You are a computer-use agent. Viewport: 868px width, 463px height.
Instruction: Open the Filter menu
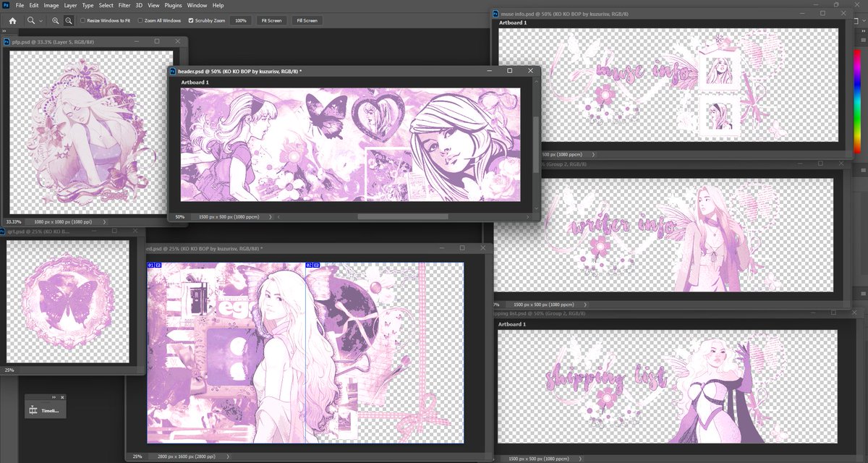tap(124, 5)
